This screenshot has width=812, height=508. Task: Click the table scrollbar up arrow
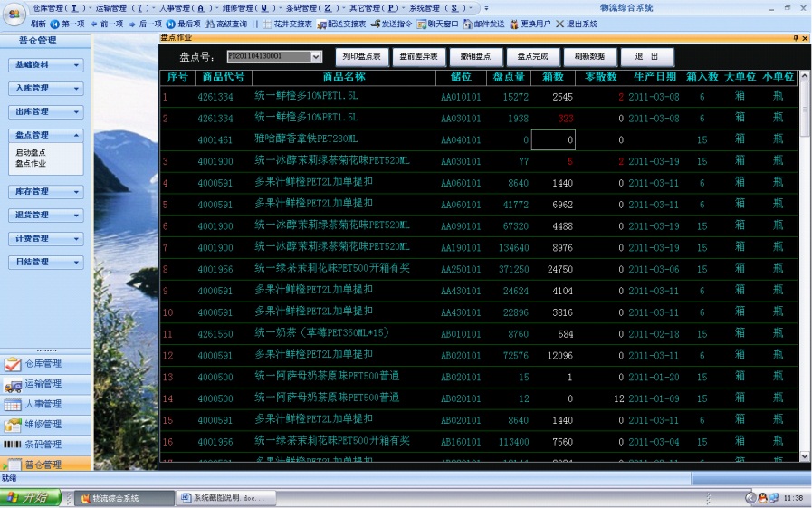point(804,76)
